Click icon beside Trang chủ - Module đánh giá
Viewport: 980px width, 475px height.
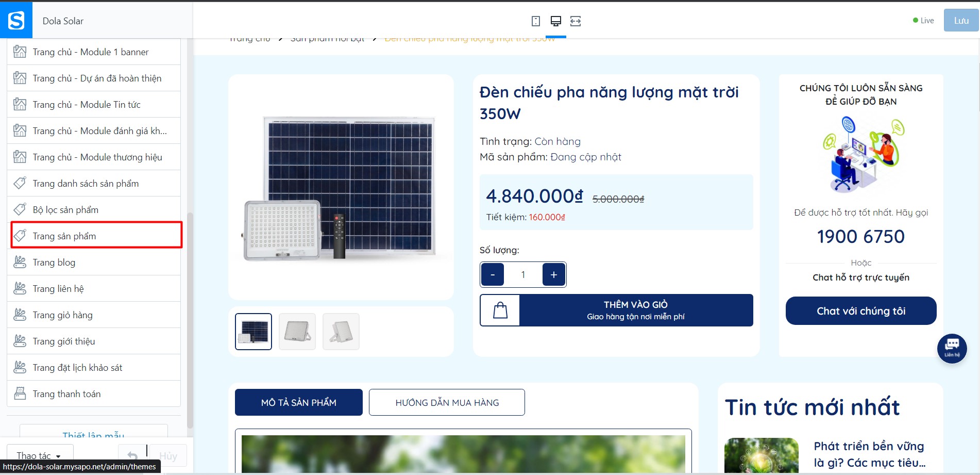(x=20, y=130)
